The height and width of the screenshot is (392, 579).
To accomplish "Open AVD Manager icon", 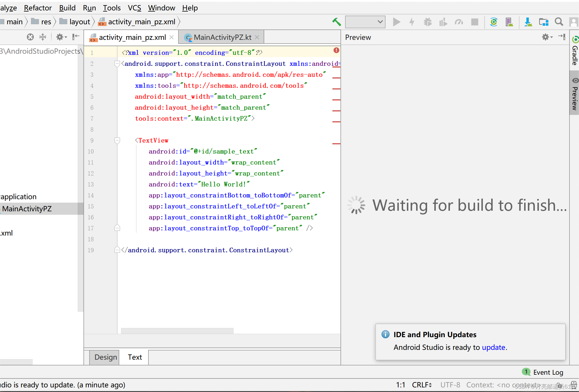I will [509, 22].
